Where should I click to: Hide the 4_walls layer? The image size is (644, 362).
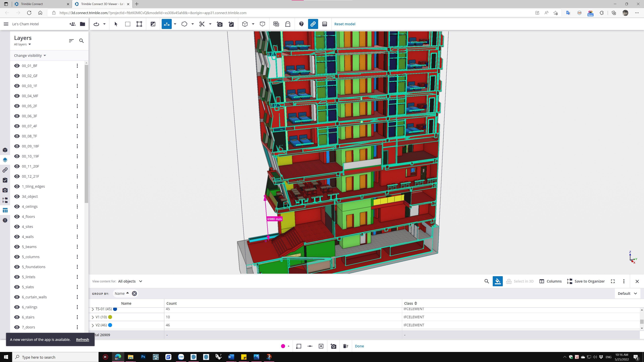[x=17, y=237]
